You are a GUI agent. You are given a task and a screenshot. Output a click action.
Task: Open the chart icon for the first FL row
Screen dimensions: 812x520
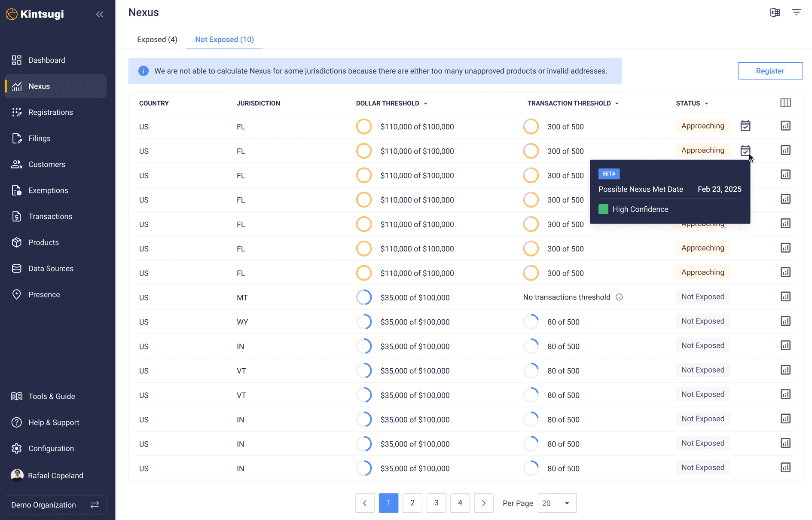pos(785,126)
